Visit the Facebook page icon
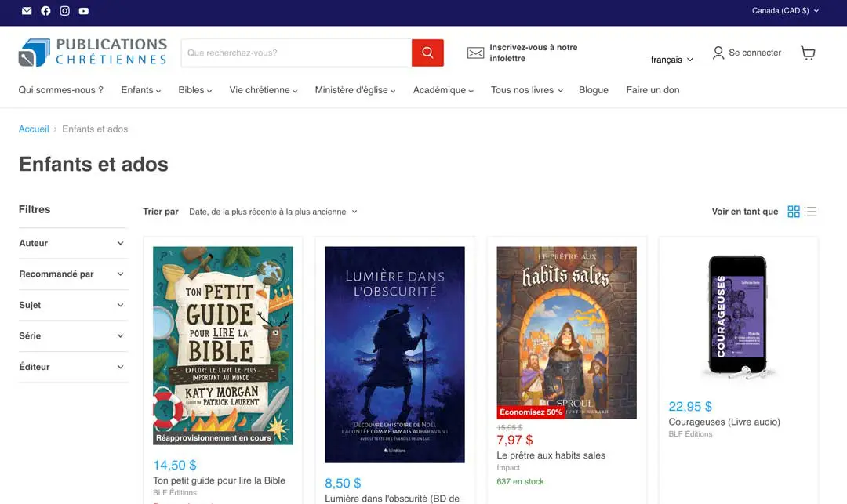 tap(46, 11)
